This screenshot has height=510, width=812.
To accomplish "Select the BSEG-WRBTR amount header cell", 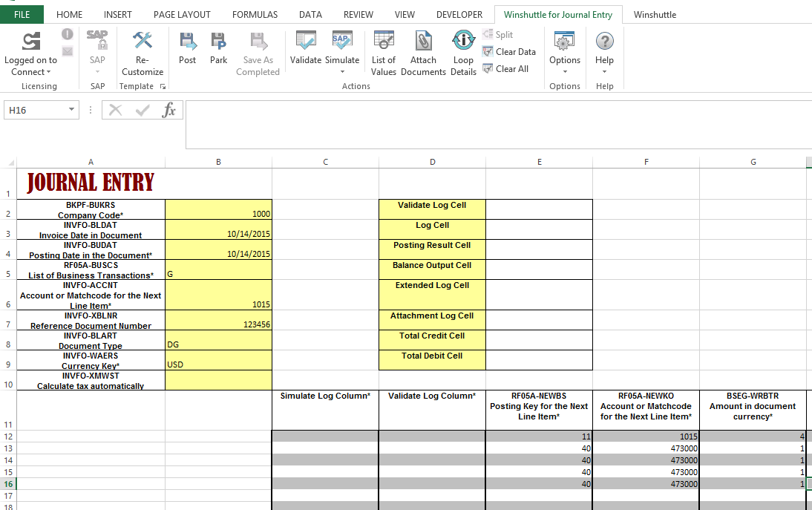I will click(x=753, y=410).
